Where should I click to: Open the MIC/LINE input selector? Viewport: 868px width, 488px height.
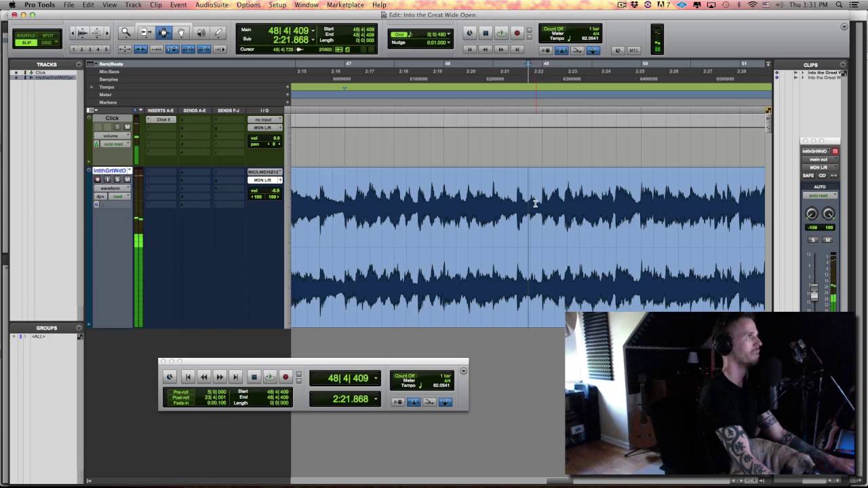[x=264, y=172]
